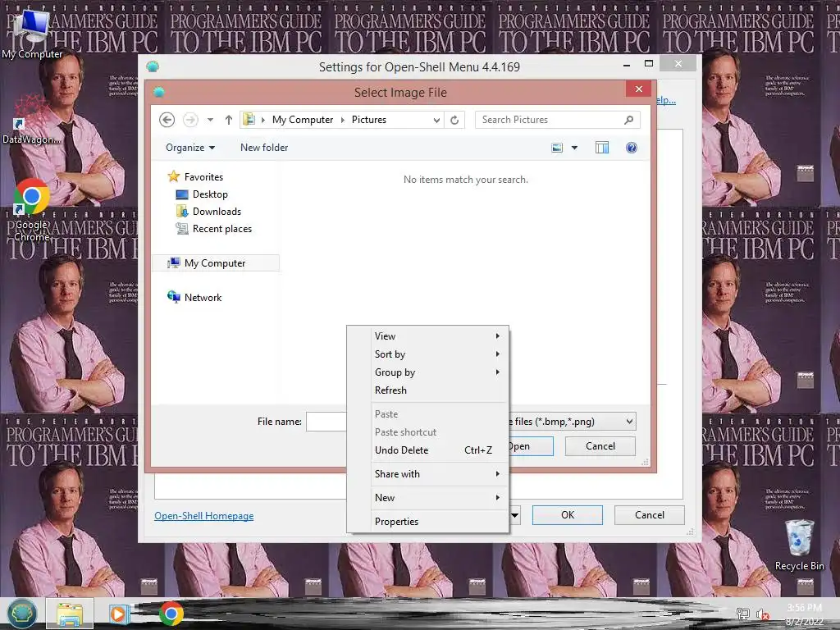Expand My Computer breadcrumb arrow
The height and width of the screenshot is (630, 840).
point(343,120)
